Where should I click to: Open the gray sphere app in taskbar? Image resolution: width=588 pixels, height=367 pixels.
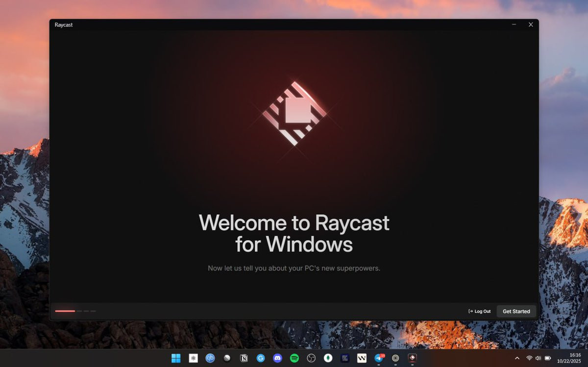[x=227, y=358]
